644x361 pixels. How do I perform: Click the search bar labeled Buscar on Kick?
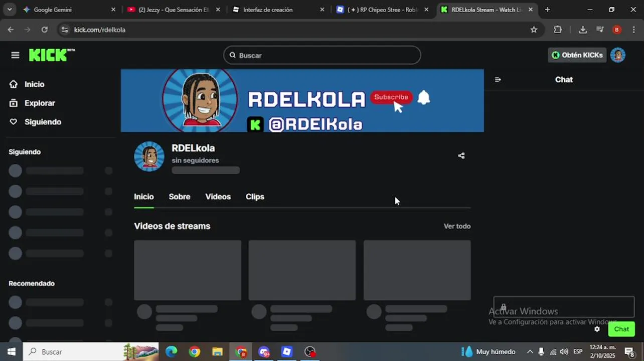(322, 55)
